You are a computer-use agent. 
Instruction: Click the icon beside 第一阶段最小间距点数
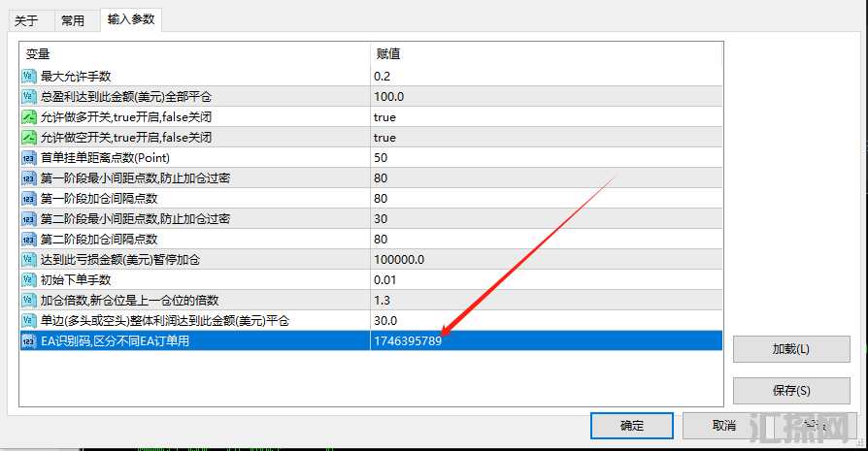click(x=29, y=178)
